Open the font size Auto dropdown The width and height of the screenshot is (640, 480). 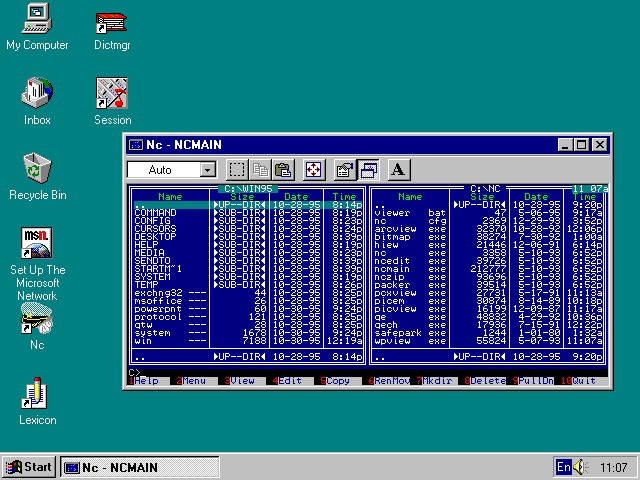tap(207, 170)
